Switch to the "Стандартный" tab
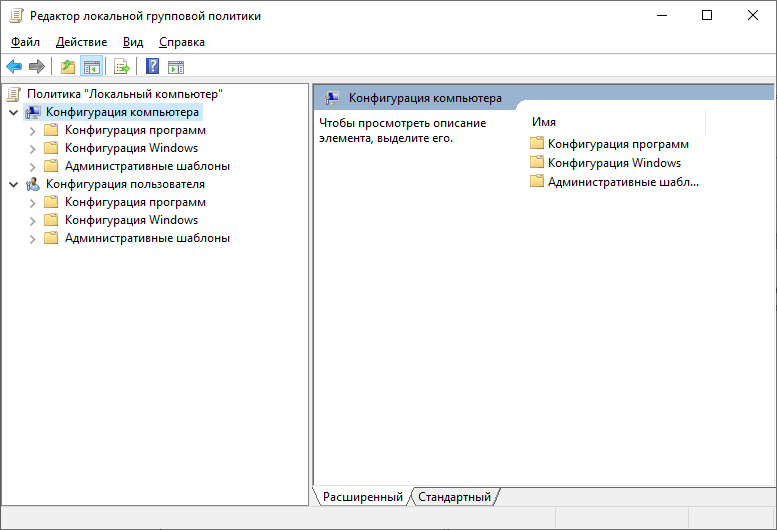Viewport: 777px width, 530px height. coord(454,497)
